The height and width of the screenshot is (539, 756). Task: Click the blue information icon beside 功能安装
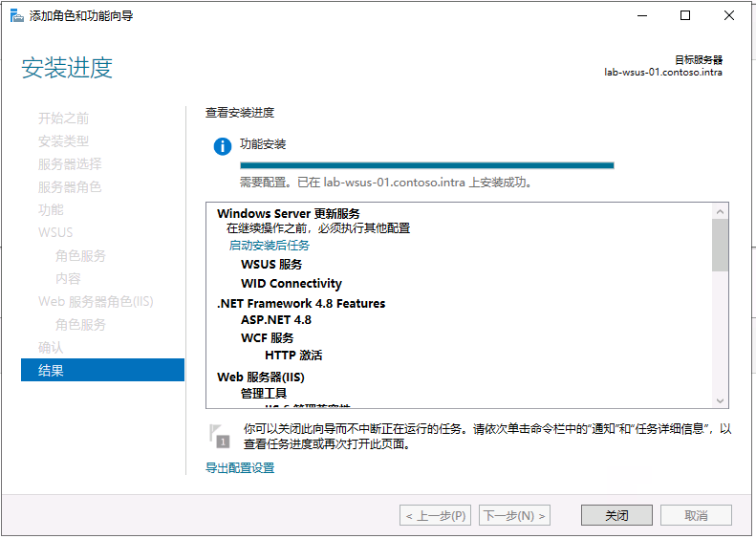223,146
